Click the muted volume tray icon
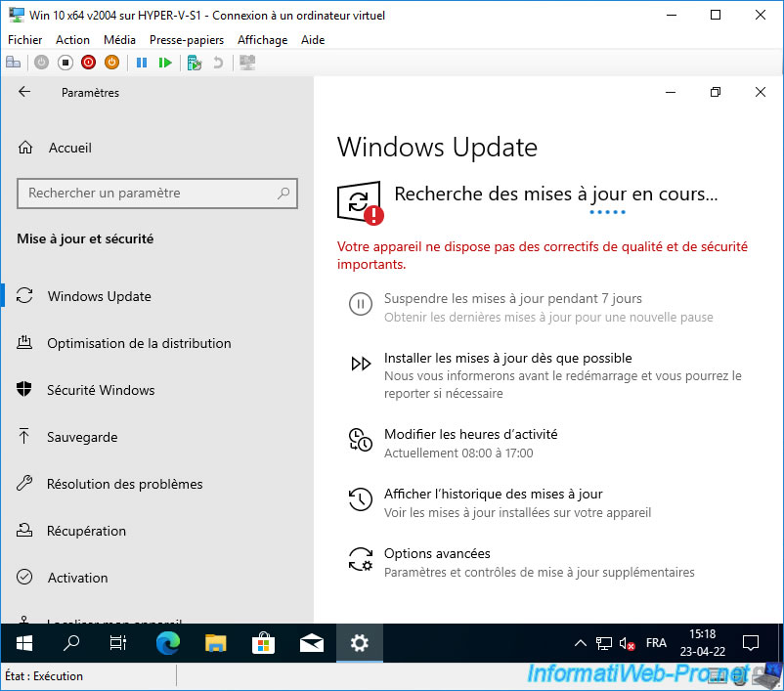The height and width of the screenshot is (691, 784). click(627, 643)
